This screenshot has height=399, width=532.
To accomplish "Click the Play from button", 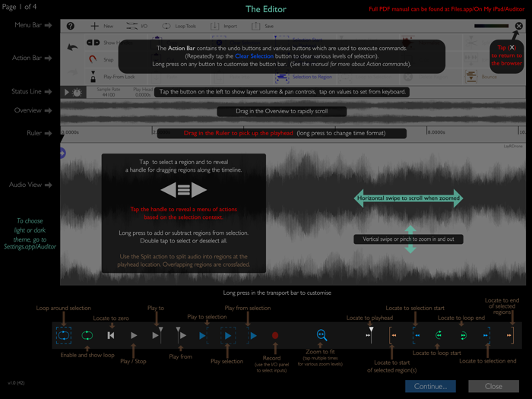I will coord(181,335).
